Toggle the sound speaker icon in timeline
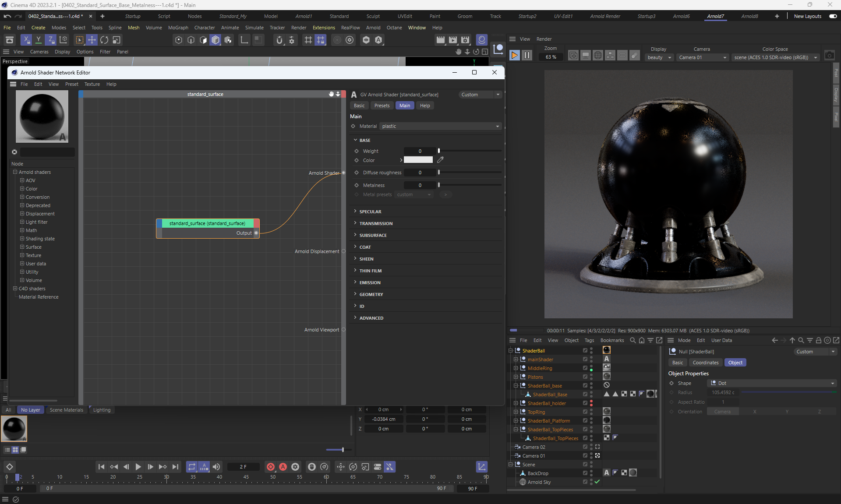This screenshot has height=504, width=841. 216,467
